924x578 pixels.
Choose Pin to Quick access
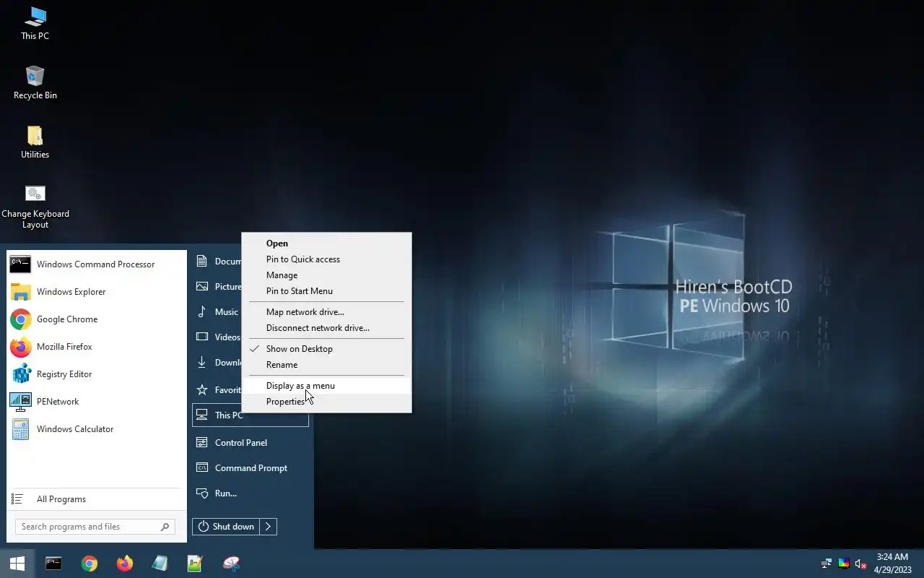pos(327,259)
